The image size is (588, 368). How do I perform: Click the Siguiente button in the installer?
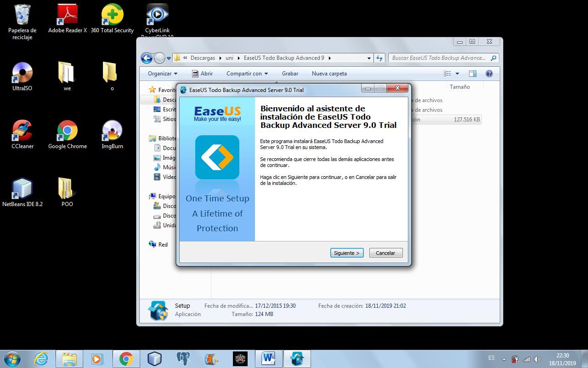pyautogui.click(x=347, y=253)
